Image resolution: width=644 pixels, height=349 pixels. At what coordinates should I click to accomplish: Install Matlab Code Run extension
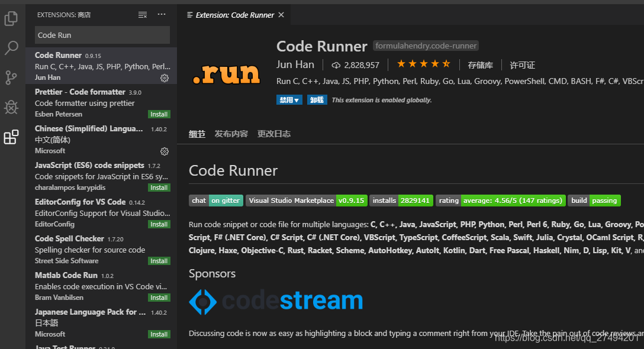159,298
